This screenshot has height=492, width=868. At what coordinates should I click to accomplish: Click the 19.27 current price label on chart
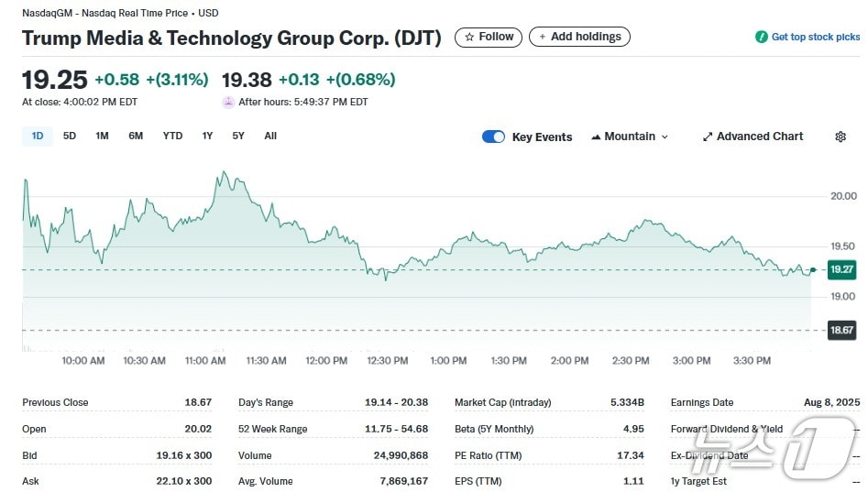click(841, 269)
